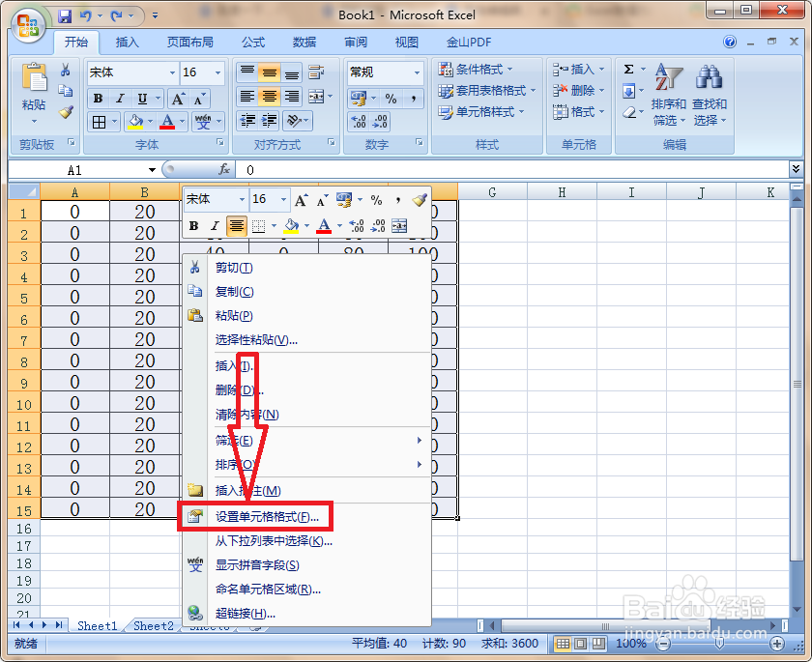The height and width of the screenshot is (662, 812).
Task: Grow font size in ribbon Font group
Action: [x=178, y=99]
